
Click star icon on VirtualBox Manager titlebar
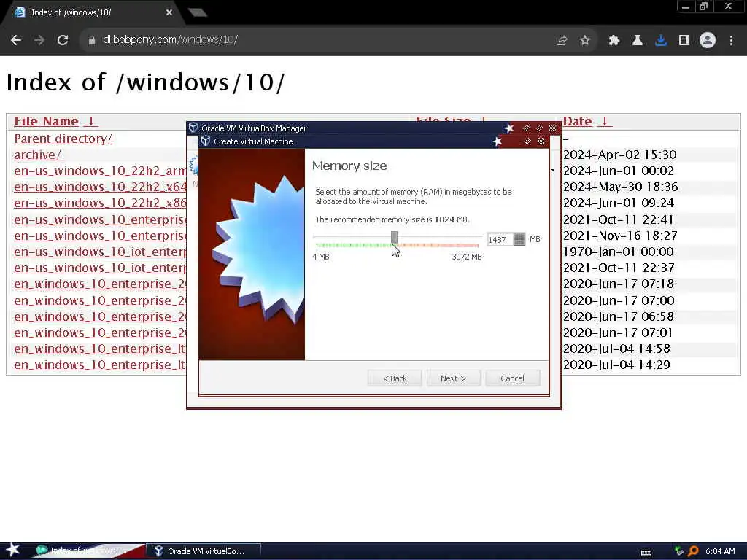[508, 128]
